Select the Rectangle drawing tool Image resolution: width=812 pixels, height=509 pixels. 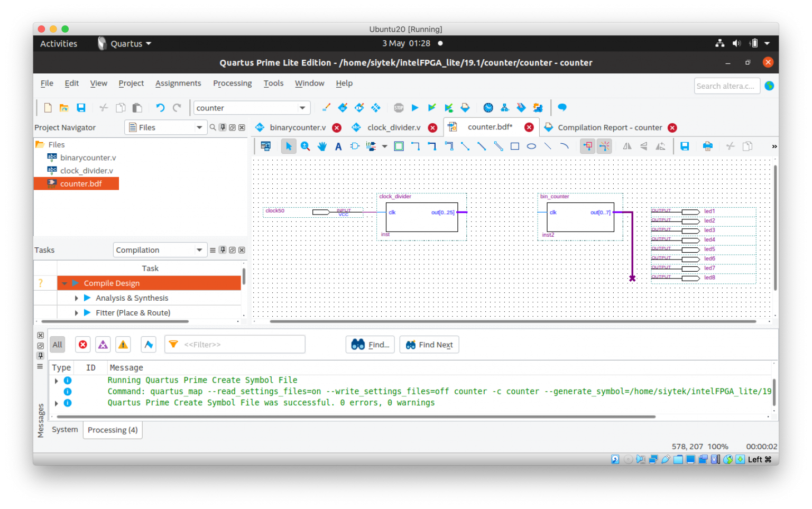[x=515, y=146]
